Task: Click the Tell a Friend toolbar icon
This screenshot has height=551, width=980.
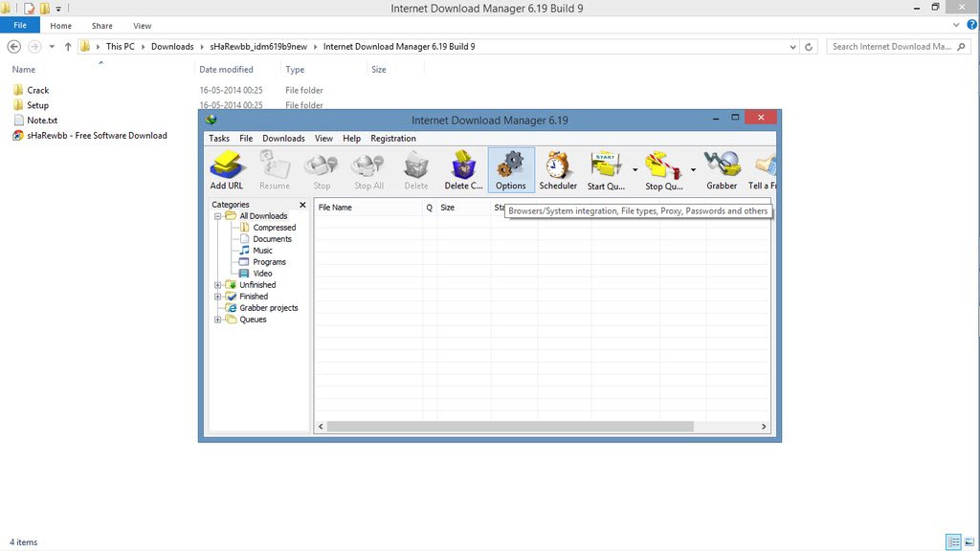Action: tap(763, 170)
